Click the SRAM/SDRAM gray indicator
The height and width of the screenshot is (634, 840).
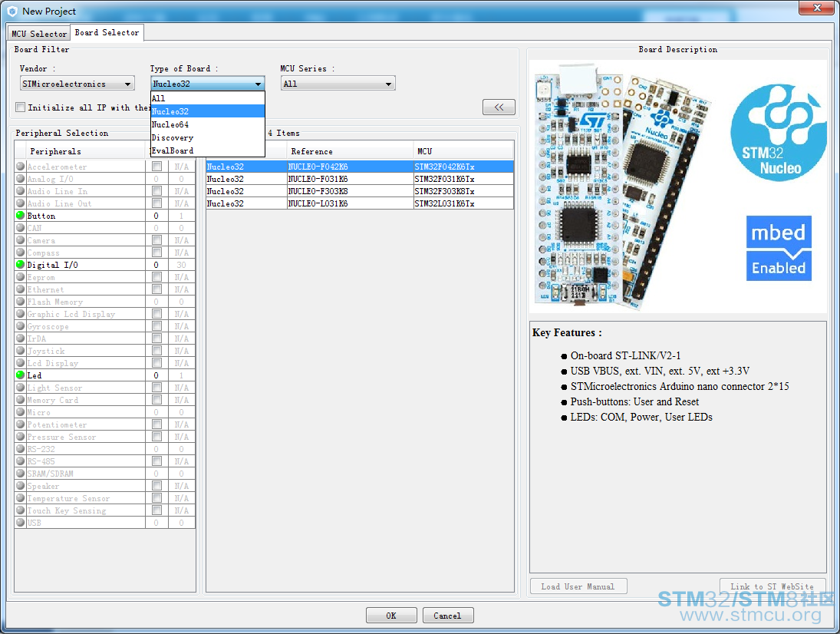tap(21, 474)
